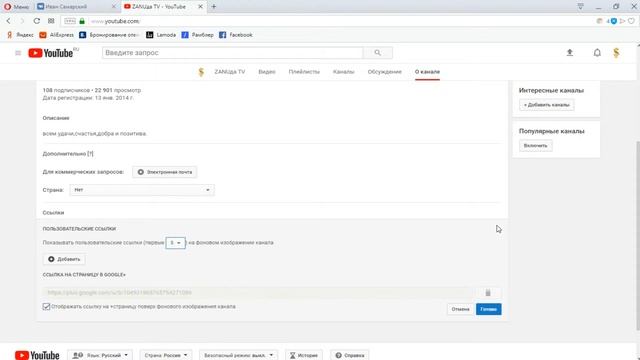Viewport: 640px width, 360px height.
Task: Open the AliExpress bookmark
Action: [x=56, y=35]
